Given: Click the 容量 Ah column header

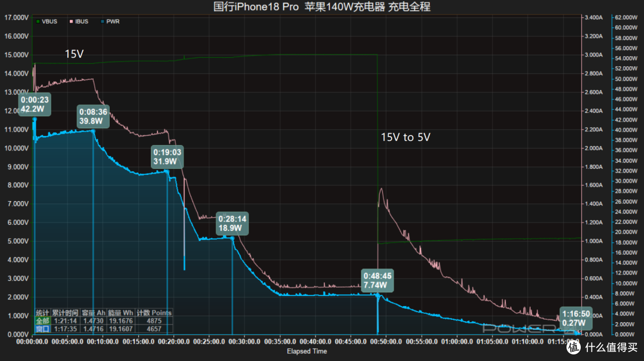Looking at the screenshot, I should (x=93, y=313).
